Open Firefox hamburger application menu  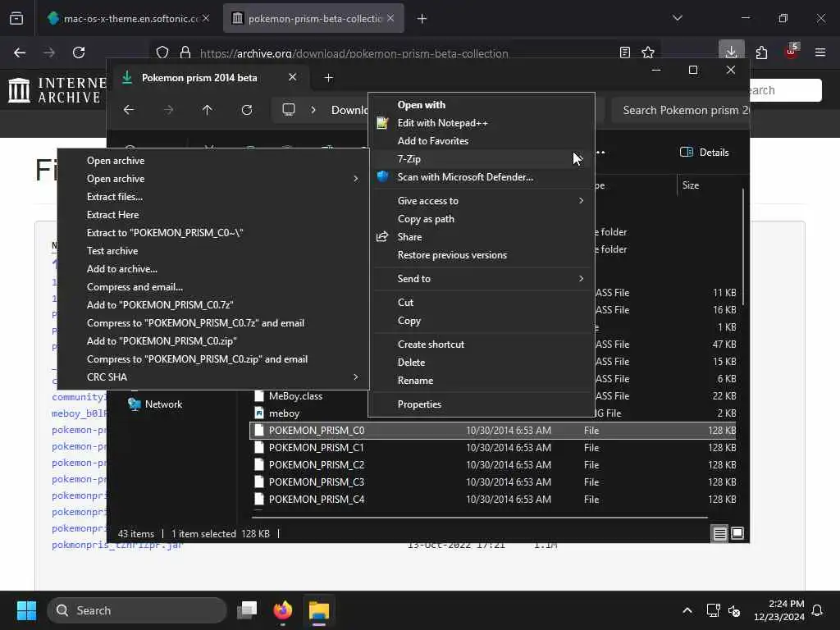click(x=820, y=52)
